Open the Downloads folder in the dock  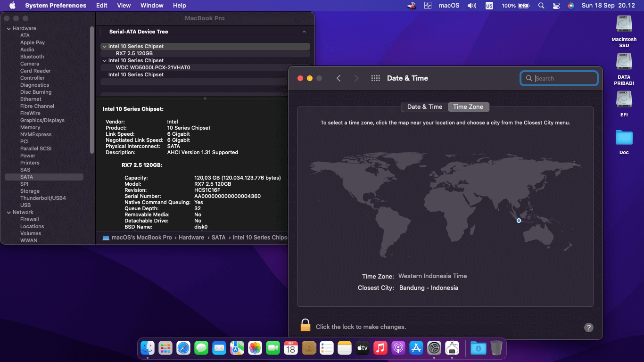point(478,348)
